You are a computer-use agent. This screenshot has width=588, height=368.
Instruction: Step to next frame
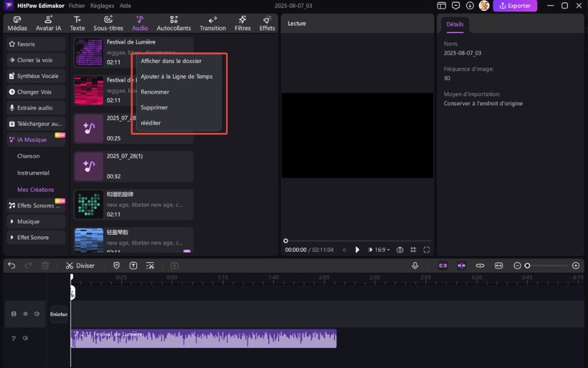click(370, 250)
